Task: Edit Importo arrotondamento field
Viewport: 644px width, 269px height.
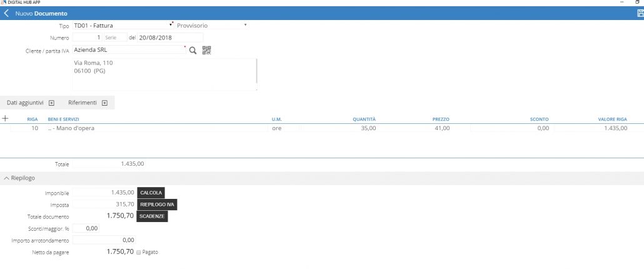Action: coord(104,240)
